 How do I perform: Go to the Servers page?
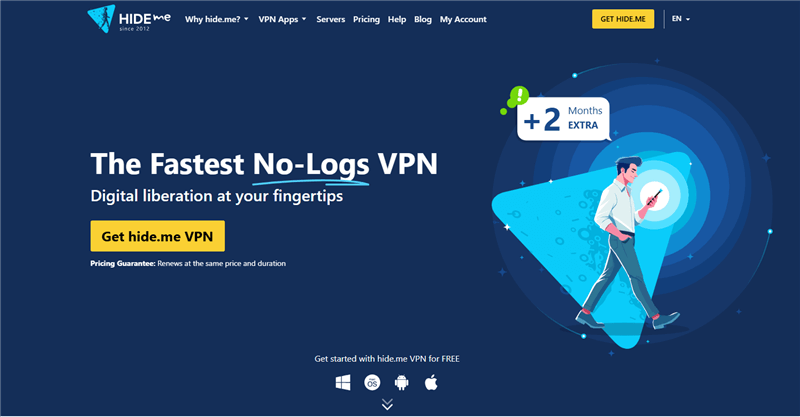click(331, 19)
